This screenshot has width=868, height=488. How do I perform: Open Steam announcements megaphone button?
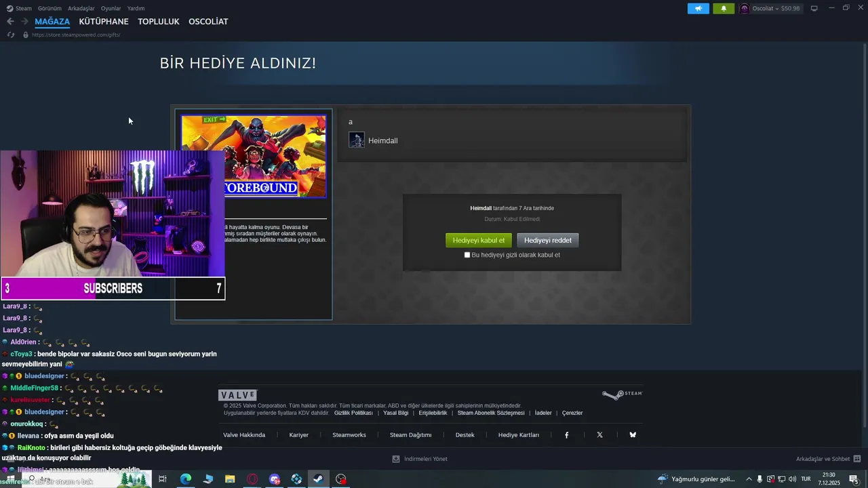point(698,9)
